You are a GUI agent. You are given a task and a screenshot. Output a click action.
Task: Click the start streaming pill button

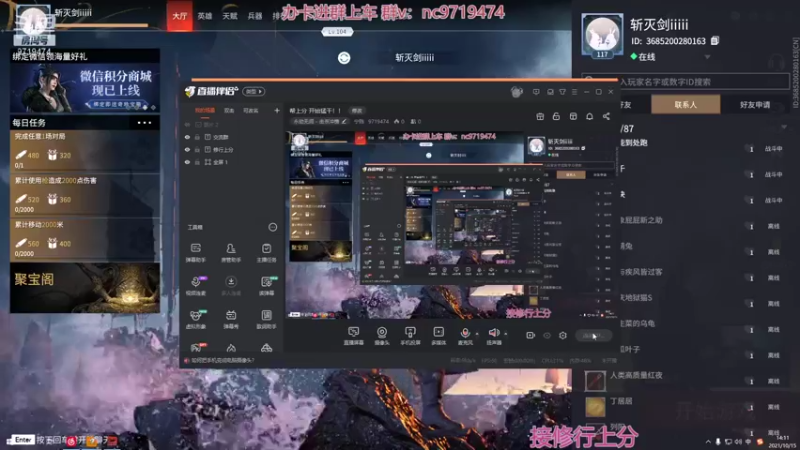593,335
